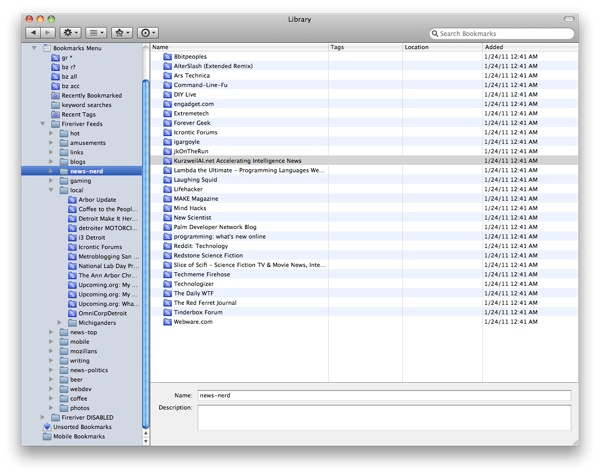Click the Techmeme Firehose feed icon
The width and height of the screenshot is (600, 475).
(167, 274)
